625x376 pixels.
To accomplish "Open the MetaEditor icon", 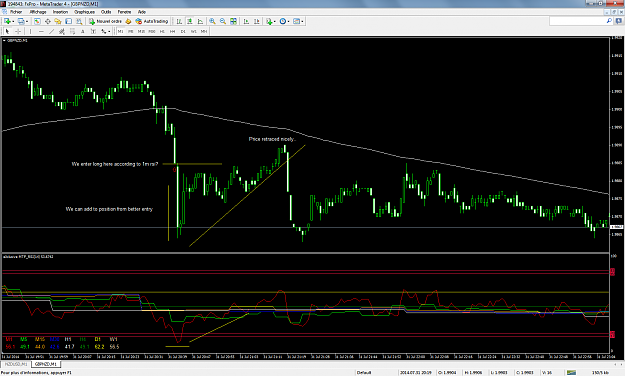I will (x=128, y=21).
